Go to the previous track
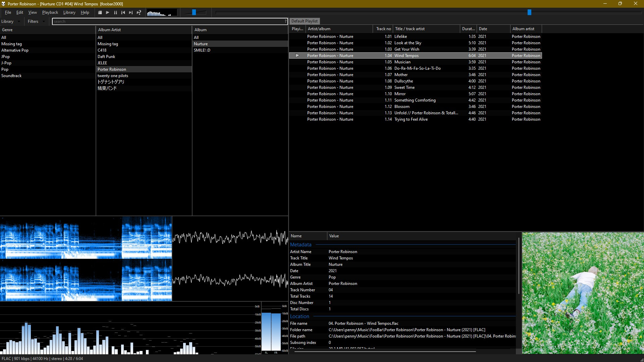Image resolution: width=644 pixels, height=362 pixels. [x=123, y=12]
